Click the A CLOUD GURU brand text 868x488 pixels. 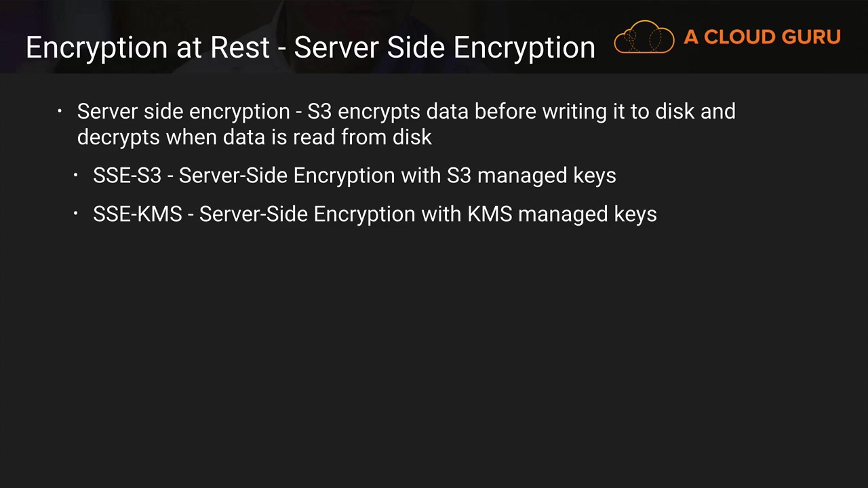(x=762, y=37)
